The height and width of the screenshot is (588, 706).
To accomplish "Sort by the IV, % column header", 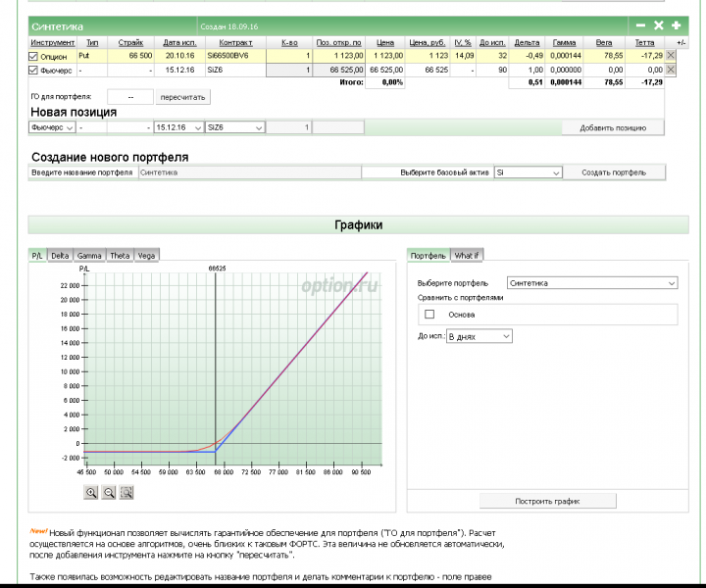I will [463, 42].
